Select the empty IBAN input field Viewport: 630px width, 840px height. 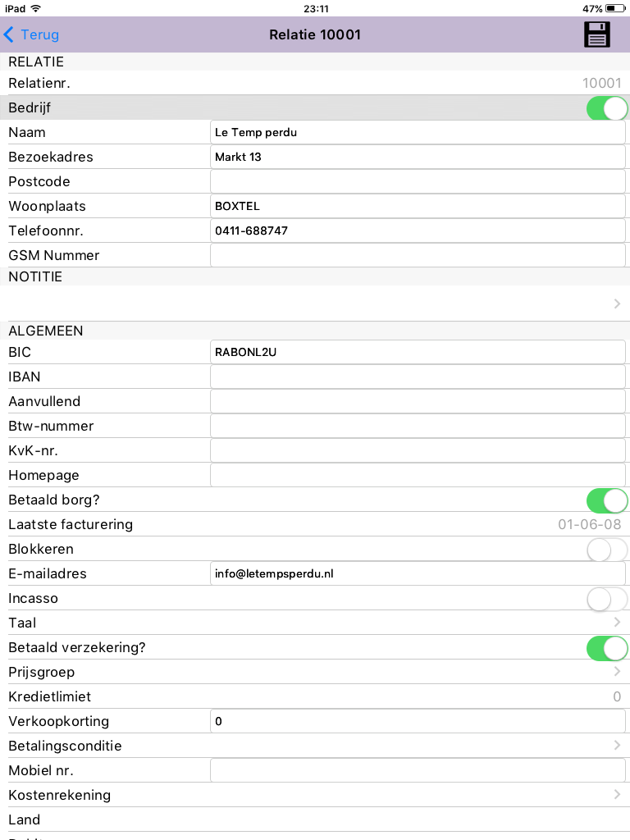click(x=418, y=377)
